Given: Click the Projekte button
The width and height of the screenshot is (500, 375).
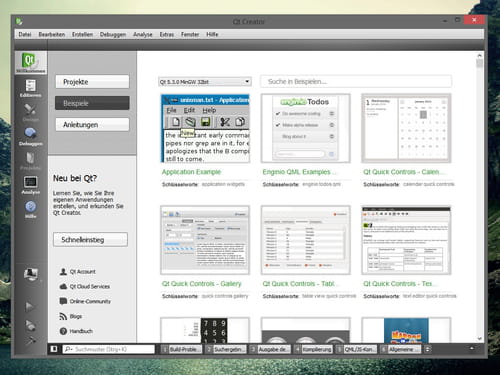Looking at the screenshot, I should [x=92, y=82].
